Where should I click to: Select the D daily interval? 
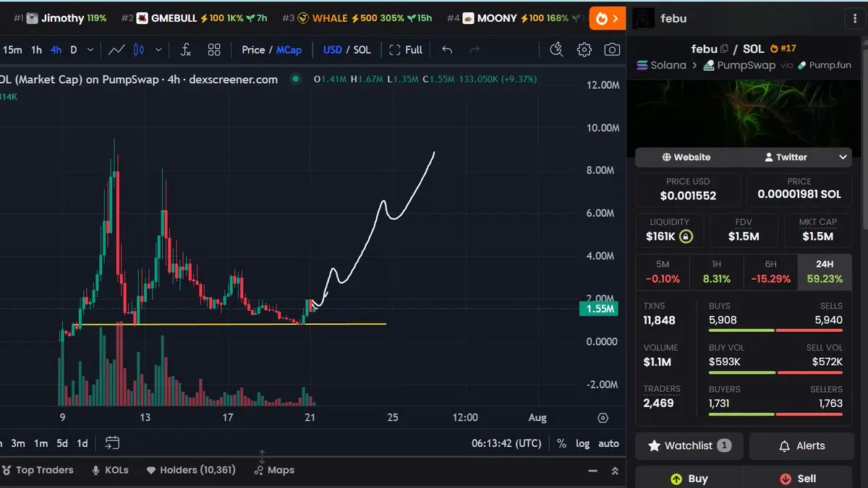(74, 50)
